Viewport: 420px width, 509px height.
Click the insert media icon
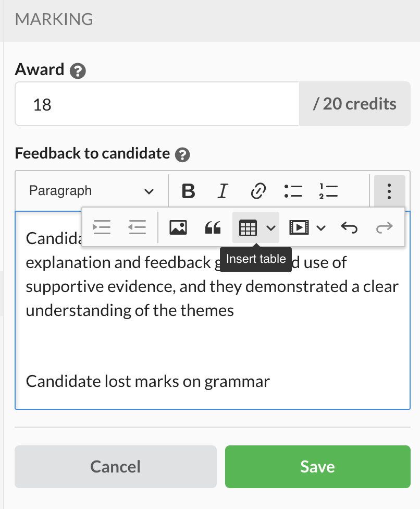299,227
